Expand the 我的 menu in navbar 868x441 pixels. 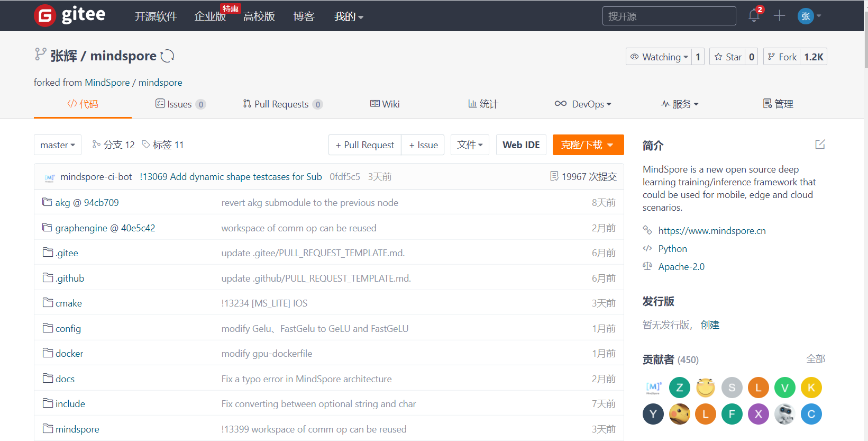point(349,17)
